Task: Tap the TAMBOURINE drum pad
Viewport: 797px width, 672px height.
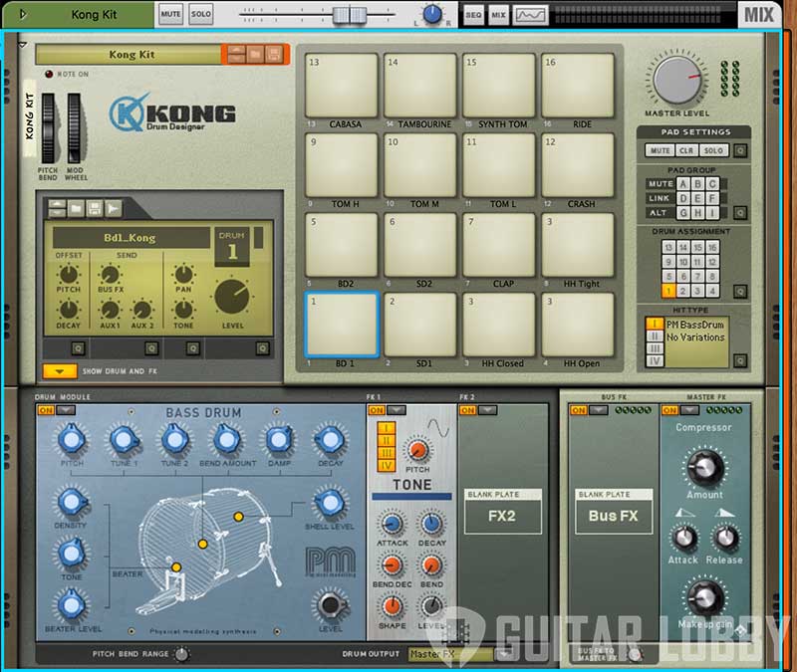Action: point(419,86)
